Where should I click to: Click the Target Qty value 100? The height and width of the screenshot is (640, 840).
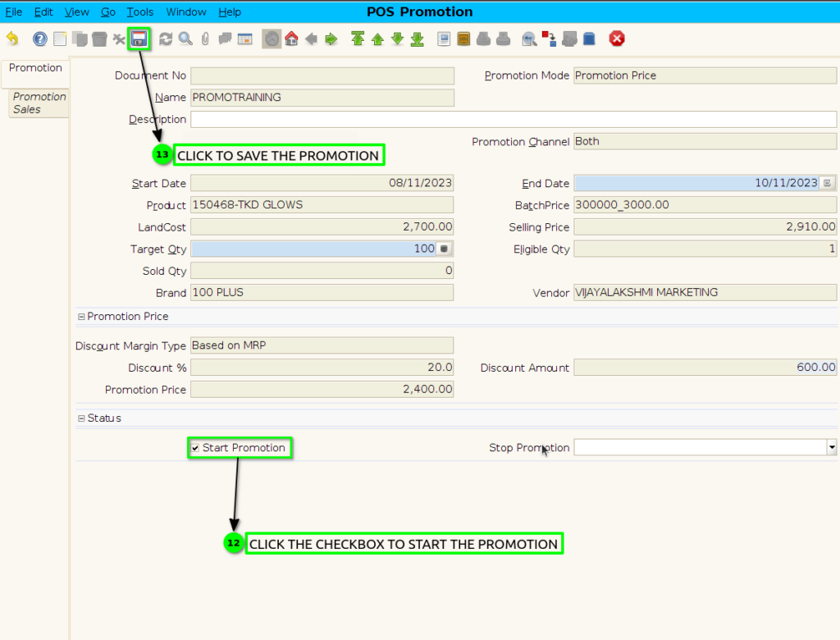[x=424, y=249]
